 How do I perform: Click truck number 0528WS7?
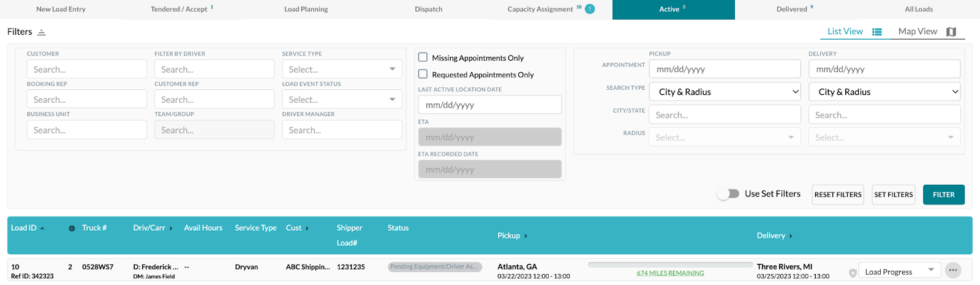pyautogui.click(x=98, y=267)
